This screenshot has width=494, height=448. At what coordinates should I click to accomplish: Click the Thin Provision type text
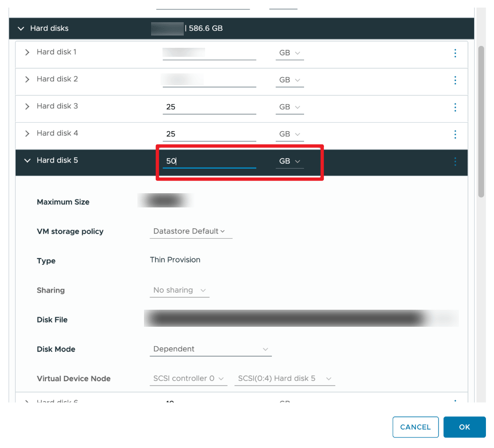click(175, 260)
